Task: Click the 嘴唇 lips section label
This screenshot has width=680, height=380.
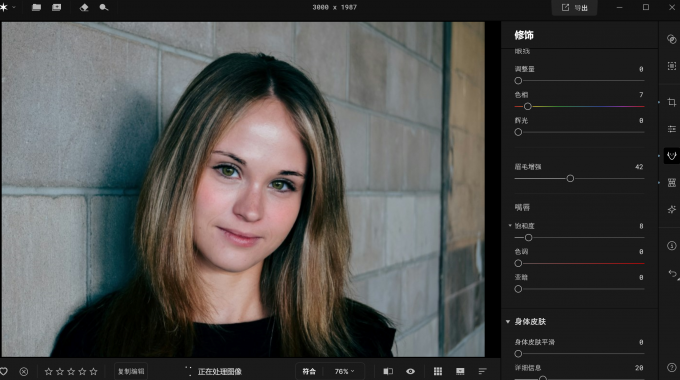Action: coord(522,207)
